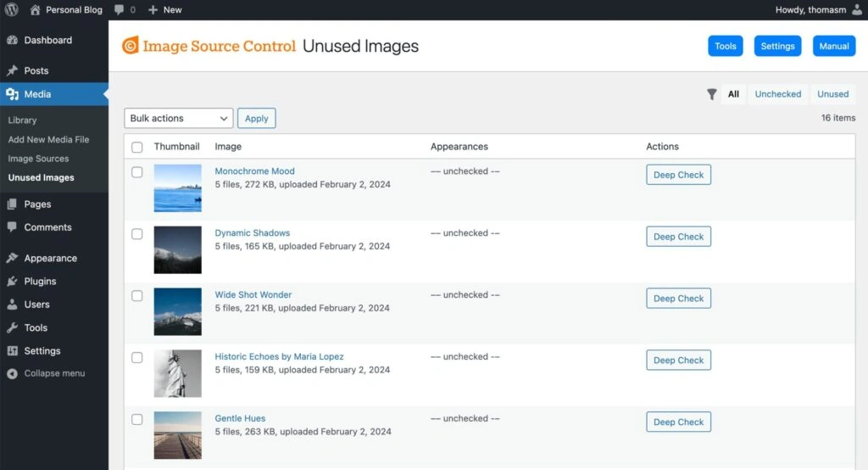Click the filter funnel icon

click(x=712, y=94)
